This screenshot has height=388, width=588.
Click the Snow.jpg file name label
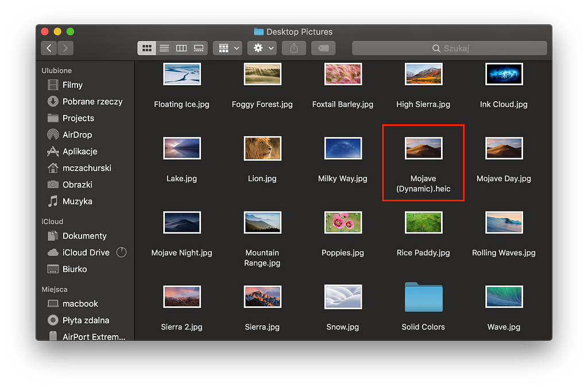tap(343, 327)
